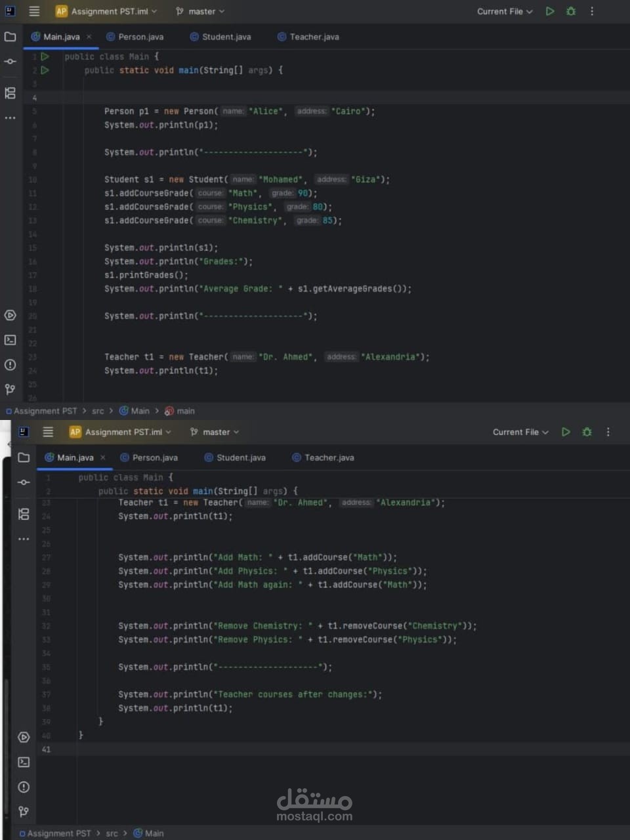Click the "Chemistry" string in s1.addCourseGrade call
Viewport: 630px width, 840px height.
coord(255,220)
